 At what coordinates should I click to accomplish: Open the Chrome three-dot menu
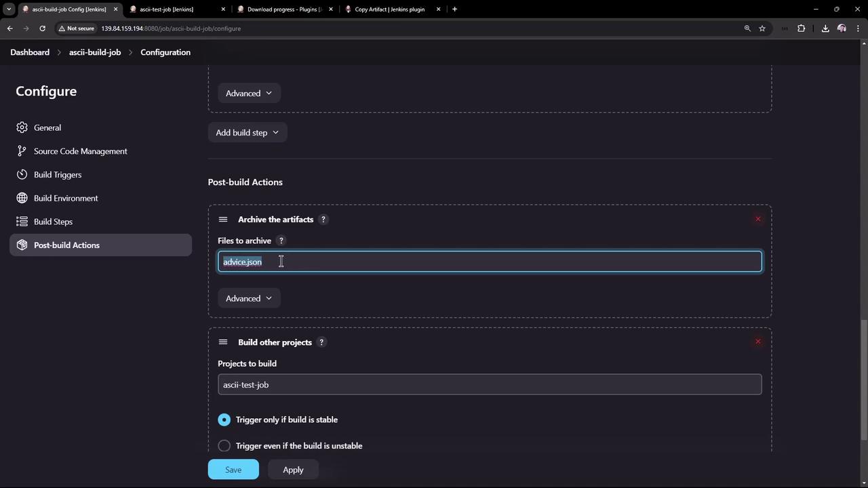(x=858, y=28)
